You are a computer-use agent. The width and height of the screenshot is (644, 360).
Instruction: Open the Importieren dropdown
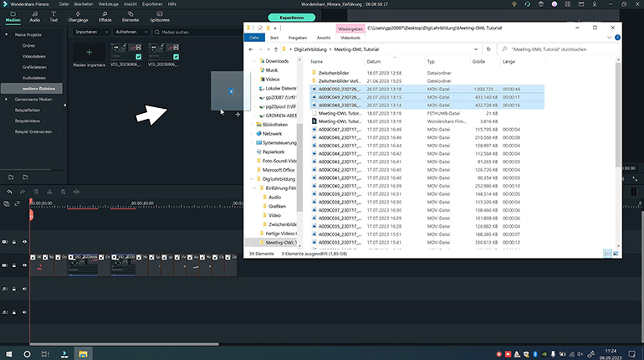click(x=92, y=32)
